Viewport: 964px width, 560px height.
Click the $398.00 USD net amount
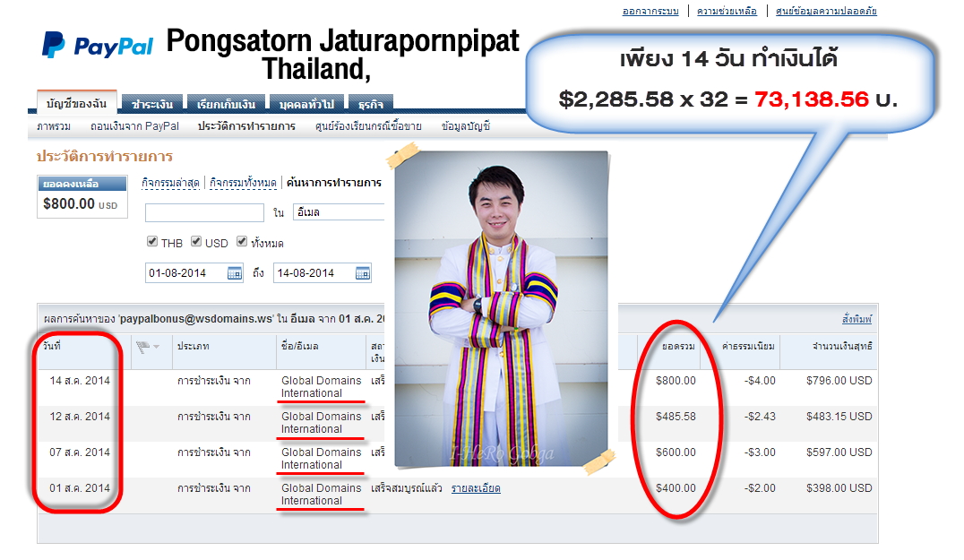839,488
